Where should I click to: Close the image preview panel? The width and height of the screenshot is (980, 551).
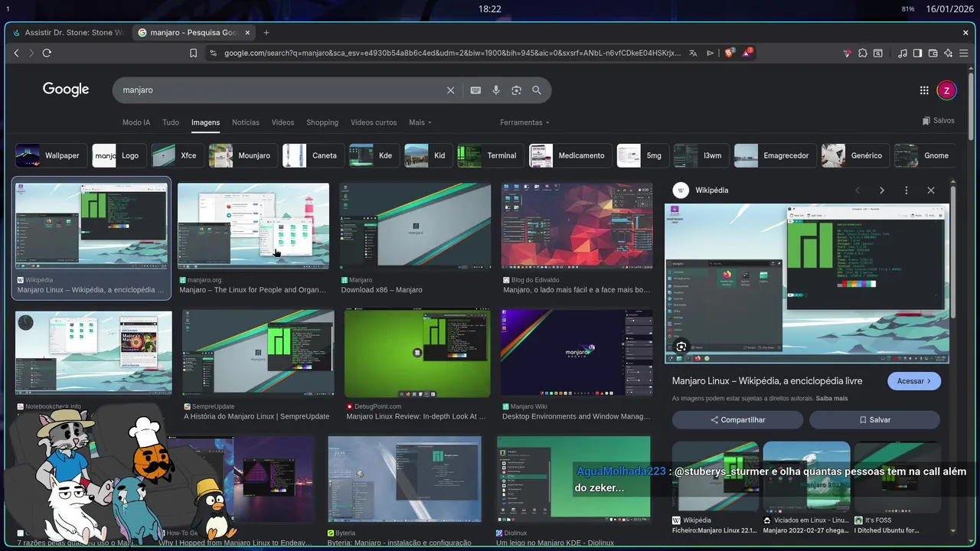(931, 191)
